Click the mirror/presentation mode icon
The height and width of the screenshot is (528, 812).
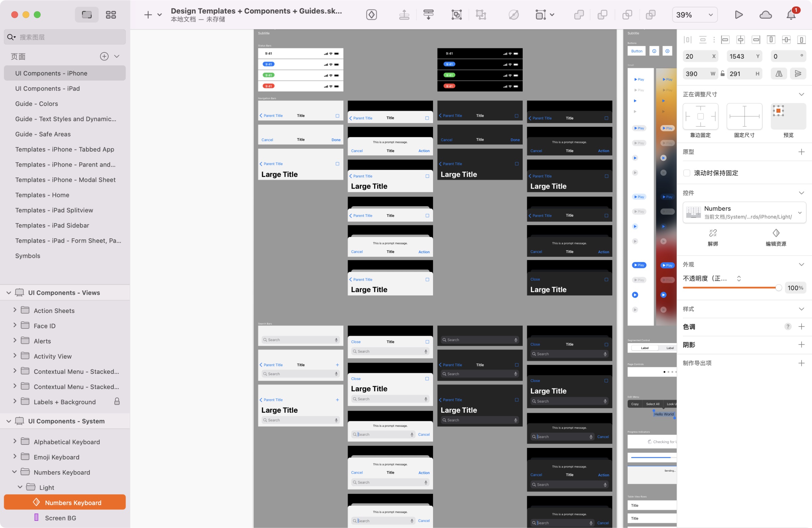[739, 14]
